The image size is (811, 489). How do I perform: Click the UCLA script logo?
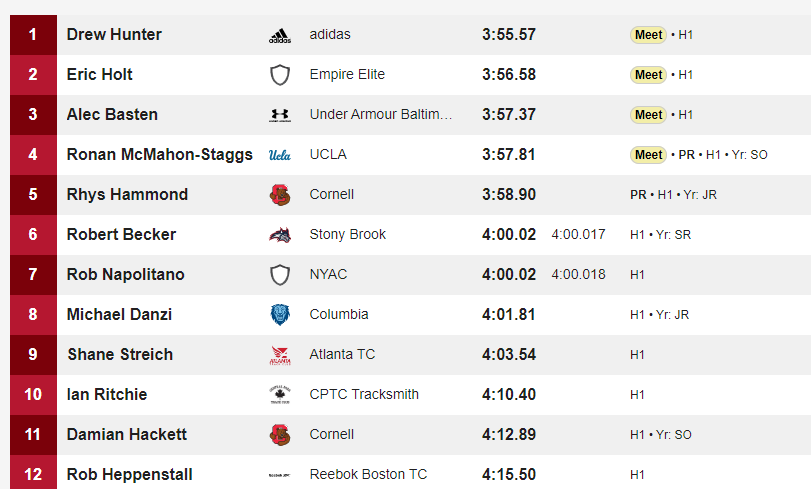tap(280, 155)
